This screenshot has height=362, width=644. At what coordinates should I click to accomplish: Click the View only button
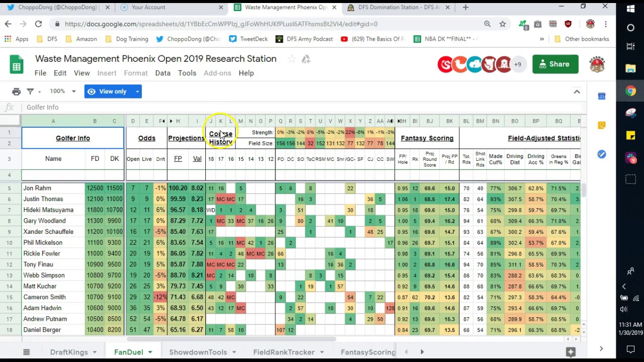point(106,92)
